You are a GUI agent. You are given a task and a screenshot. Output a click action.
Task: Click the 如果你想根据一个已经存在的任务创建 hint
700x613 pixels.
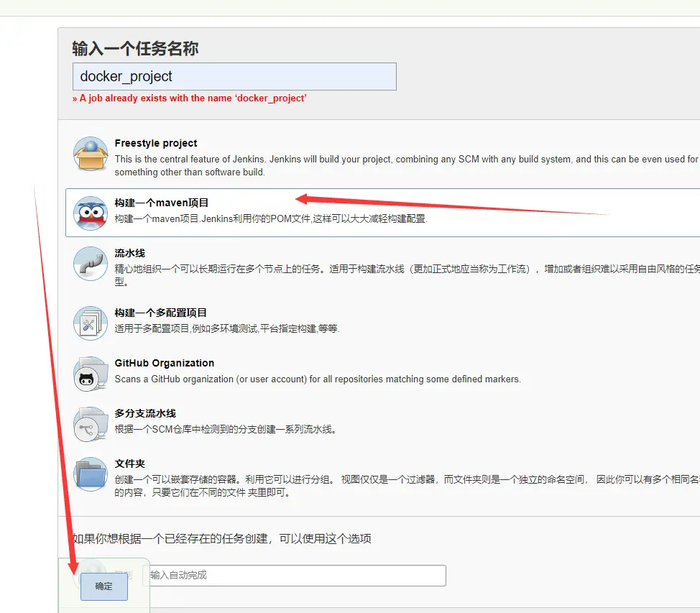[222, 539]
